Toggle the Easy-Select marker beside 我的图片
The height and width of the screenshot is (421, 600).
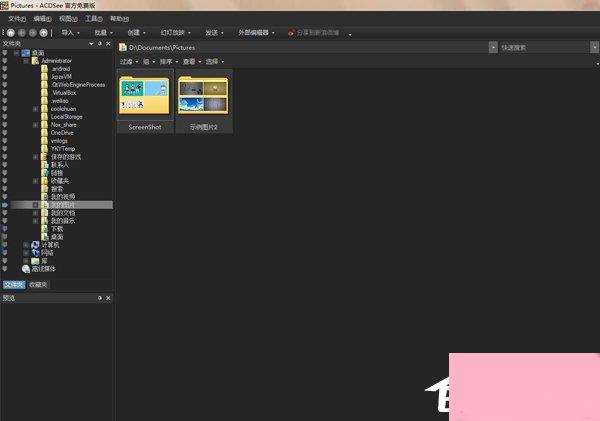coord(5,204)
